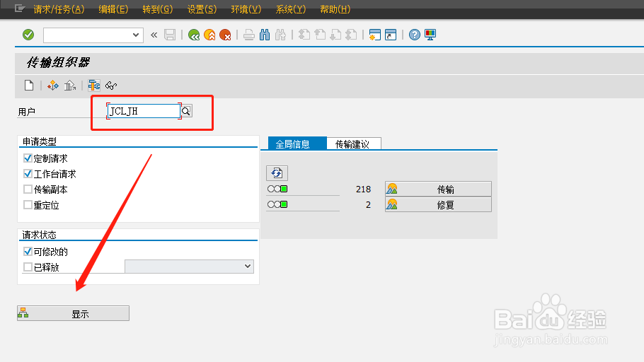This screenshot has width=644, height=362.
Task: Click the 用户 input field containing JCLJH
Action: 144,111
